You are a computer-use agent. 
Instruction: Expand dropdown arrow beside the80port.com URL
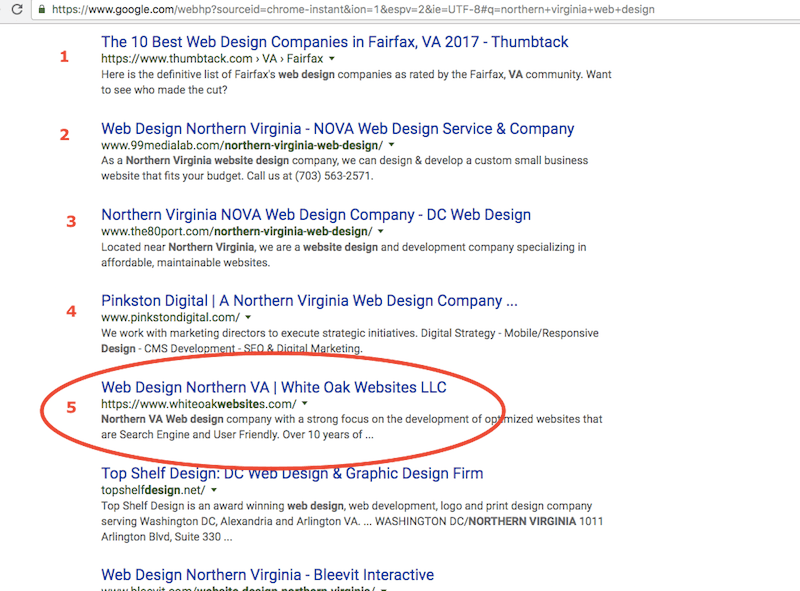pyautogui.click(x=381, y=231)
